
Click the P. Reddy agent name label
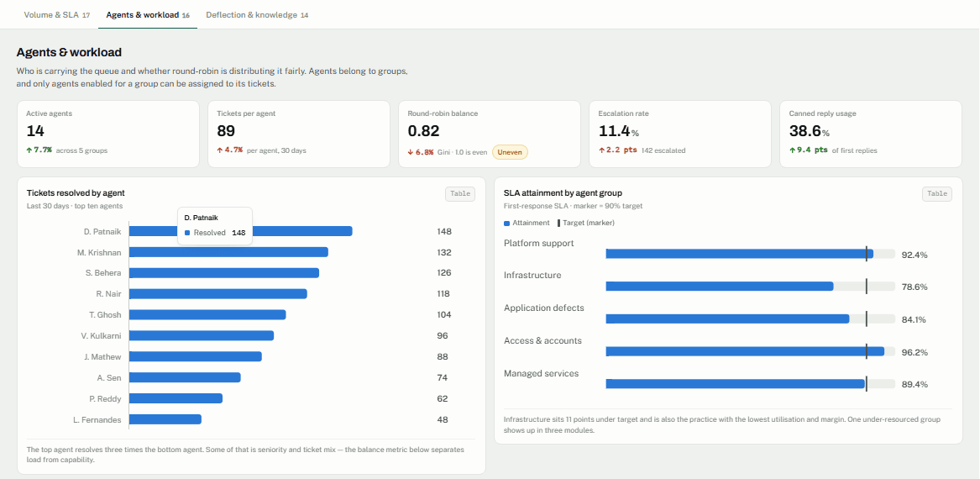click(105, 398)
